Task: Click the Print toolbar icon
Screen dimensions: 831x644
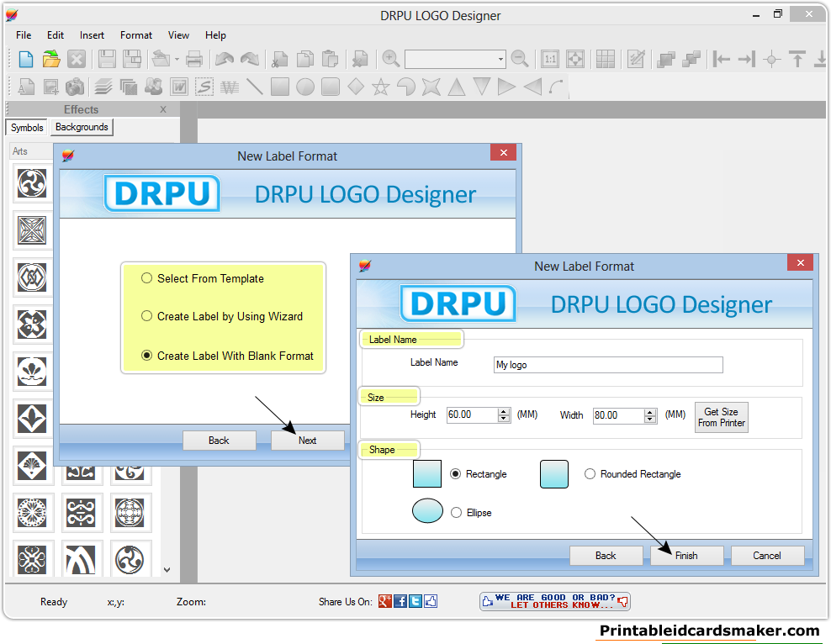Action: tap(194, 59)
